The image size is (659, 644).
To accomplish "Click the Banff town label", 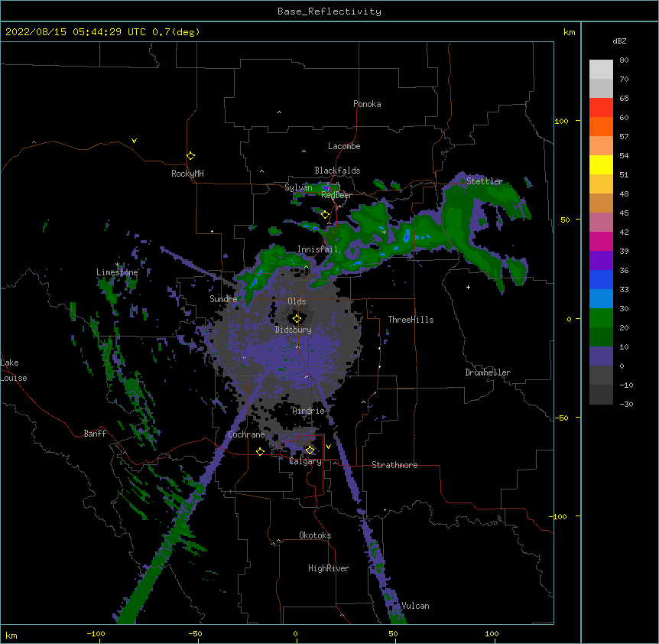I will coord(95,434).
